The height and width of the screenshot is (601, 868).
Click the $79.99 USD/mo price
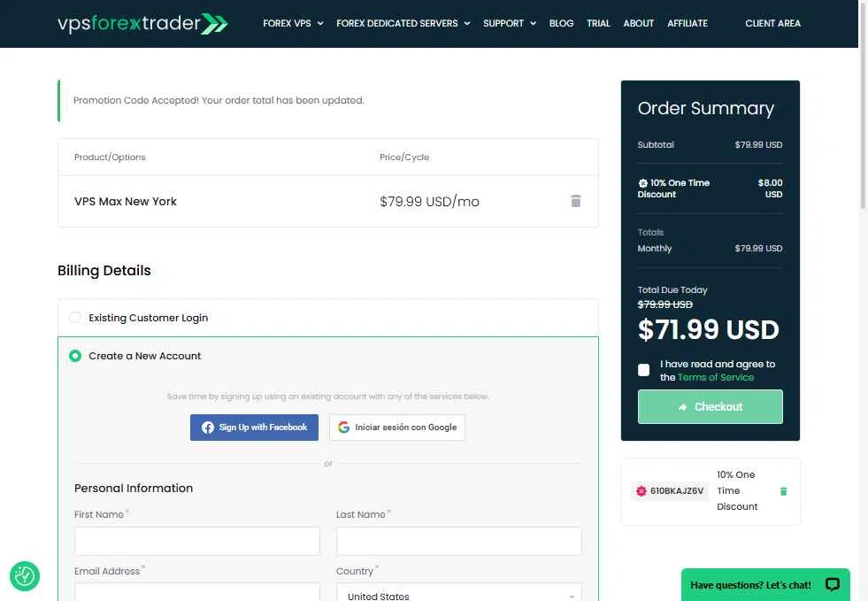tap(429, 202)
